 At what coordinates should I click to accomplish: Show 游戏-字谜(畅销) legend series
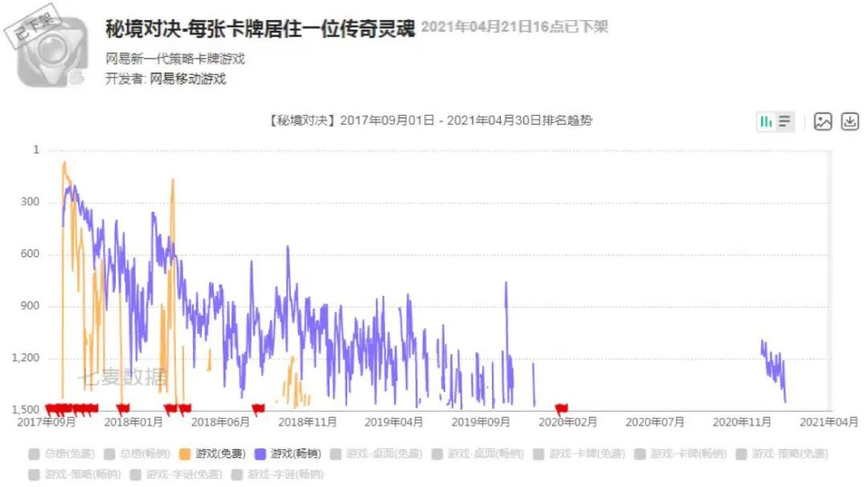click(x=277, y=474)
